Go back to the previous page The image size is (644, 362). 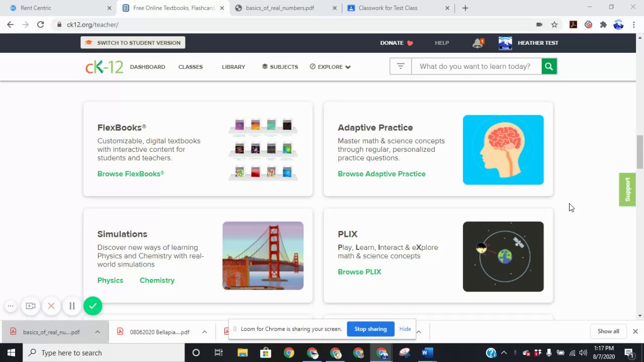(x=10, y=25)
